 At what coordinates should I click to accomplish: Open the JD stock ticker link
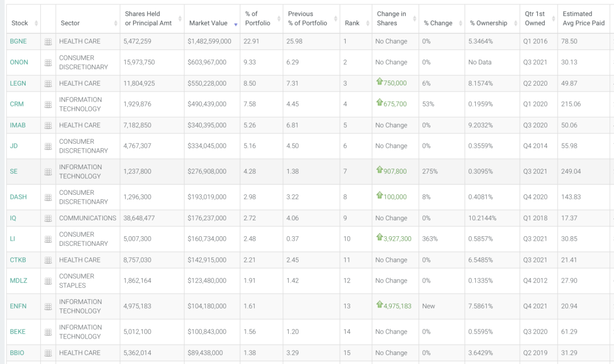14,146
